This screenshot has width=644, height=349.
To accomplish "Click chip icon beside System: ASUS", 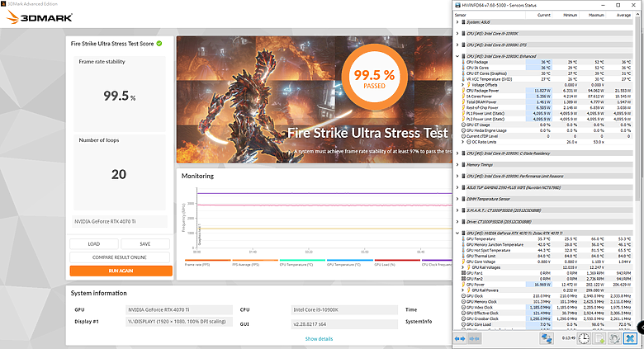I will pos(464,22).
